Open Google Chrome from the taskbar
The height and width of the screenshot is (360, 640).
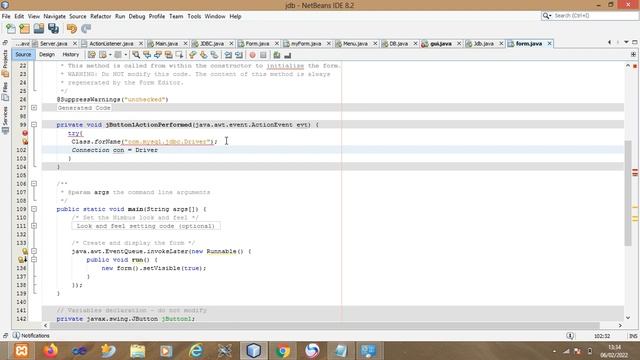point(282,351)
